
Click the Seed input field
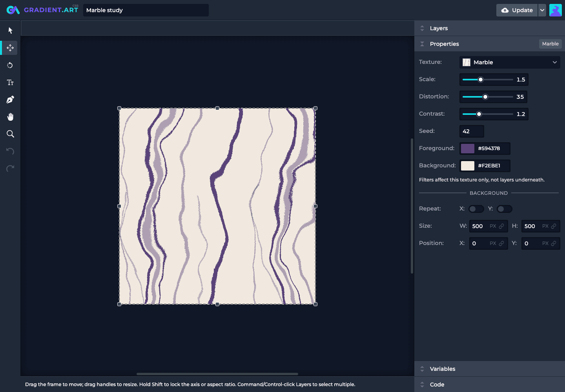click(472, 131)
